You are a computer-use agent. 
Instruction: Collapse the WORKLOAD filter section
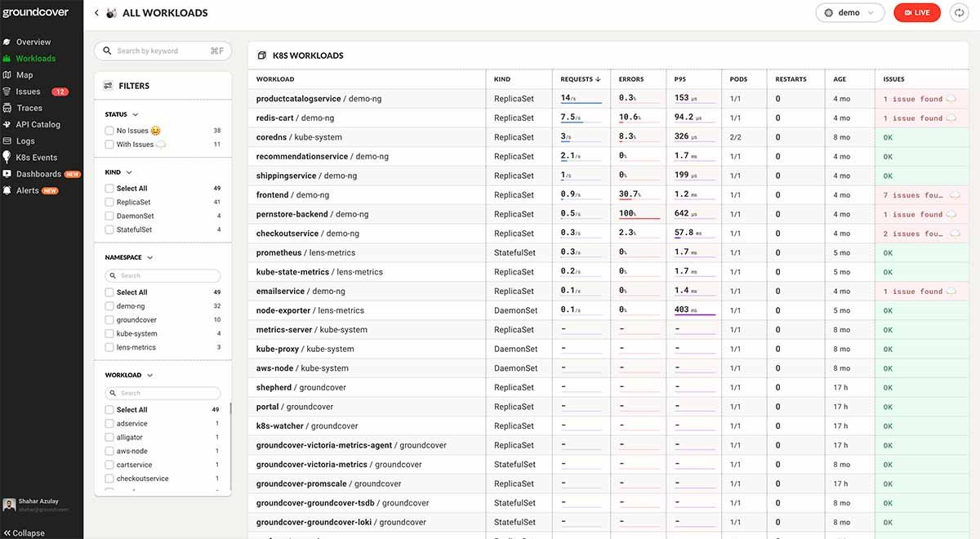[x=150, y=376]
